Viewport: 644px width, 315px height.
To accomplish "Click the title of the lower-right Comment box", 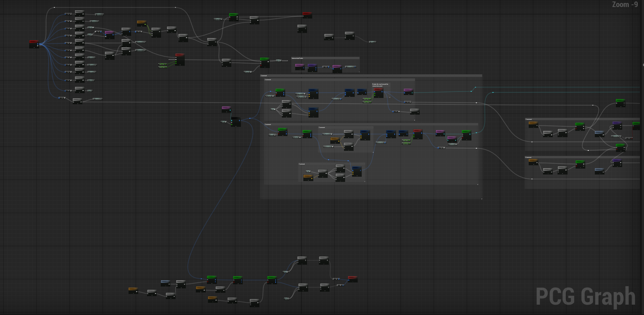I will [529, 157].
